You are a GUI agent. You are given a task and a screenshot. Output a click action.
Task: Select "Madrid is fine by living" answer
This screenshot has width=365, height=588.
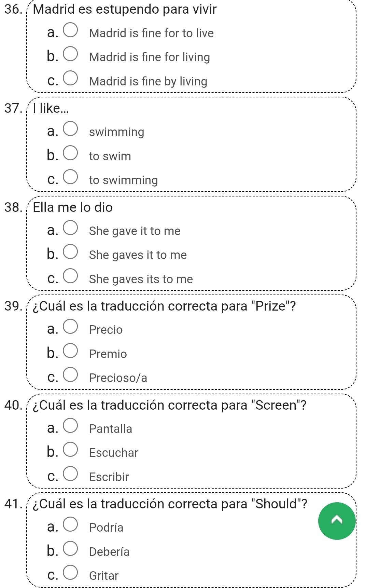[71, 78]
